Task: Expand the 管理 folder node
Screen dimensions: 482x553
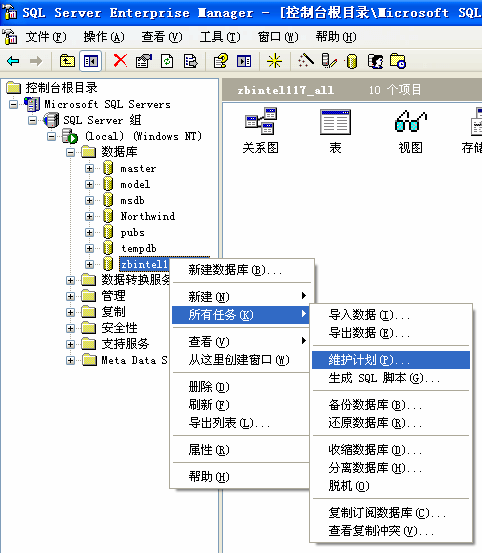Action: tap(70, 296)
